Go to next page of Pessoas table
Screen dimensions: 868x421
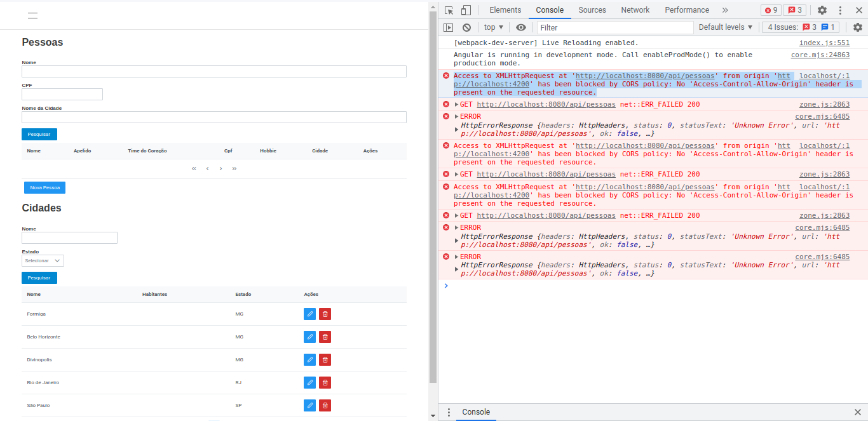tap(220, 168)
